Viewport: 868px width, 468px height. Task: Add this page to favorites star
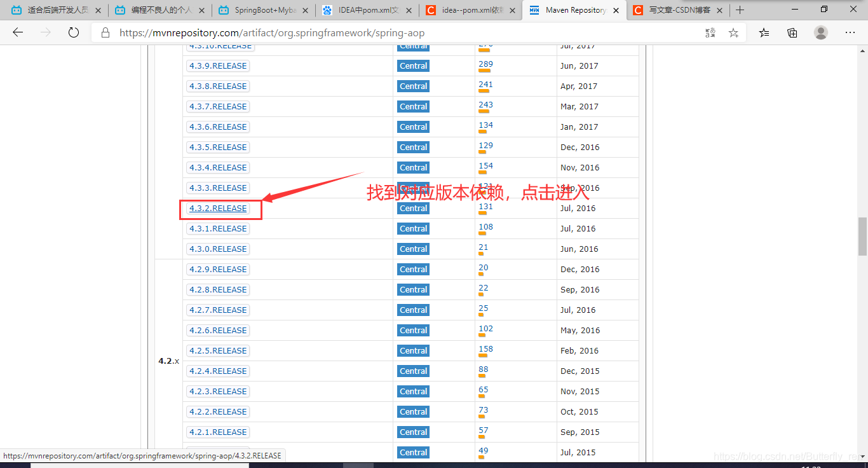click(x=733, y=33)
